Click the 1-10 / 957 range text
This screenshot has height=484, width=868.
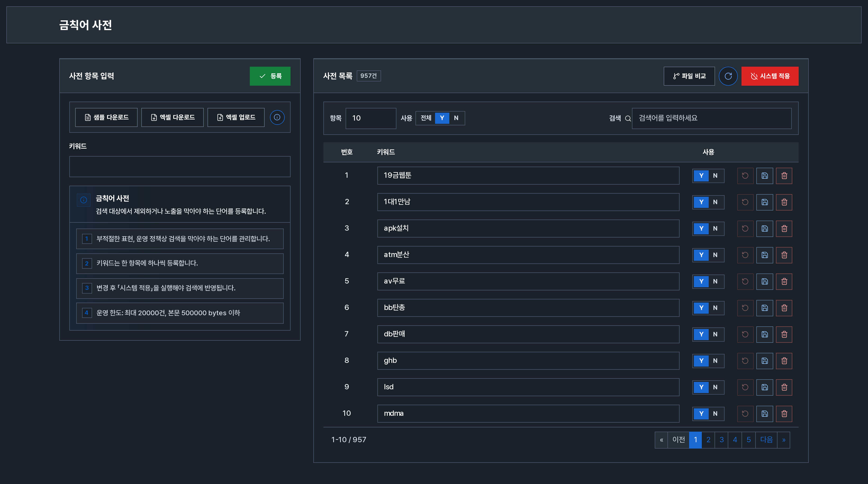click(349, 440)
